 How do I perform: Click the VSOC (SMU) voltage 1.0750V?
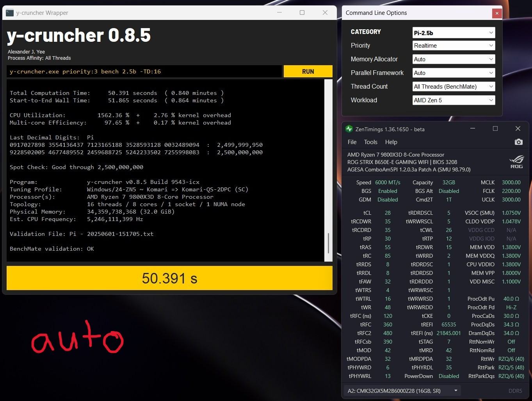pos(511,213)
